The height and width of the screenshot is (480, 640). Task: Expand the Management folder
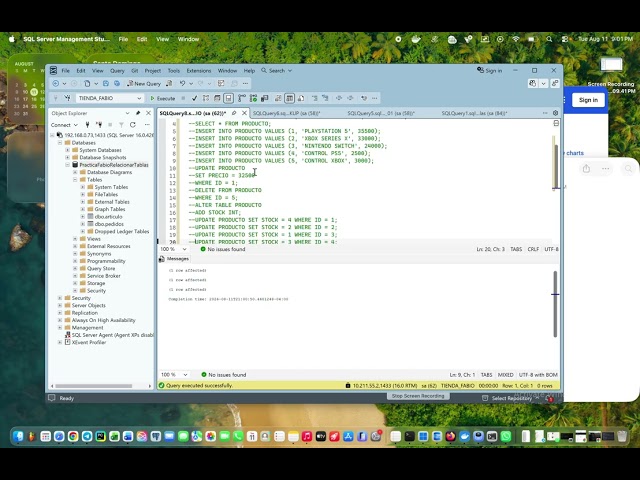60,328
